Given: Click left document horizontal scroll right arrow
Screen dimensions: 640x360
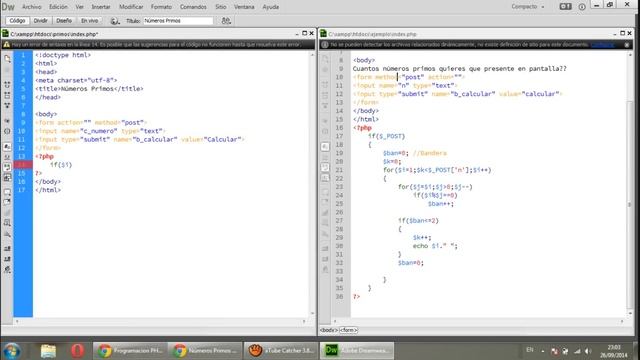Looking at the screenshot, I should (304, 321).
